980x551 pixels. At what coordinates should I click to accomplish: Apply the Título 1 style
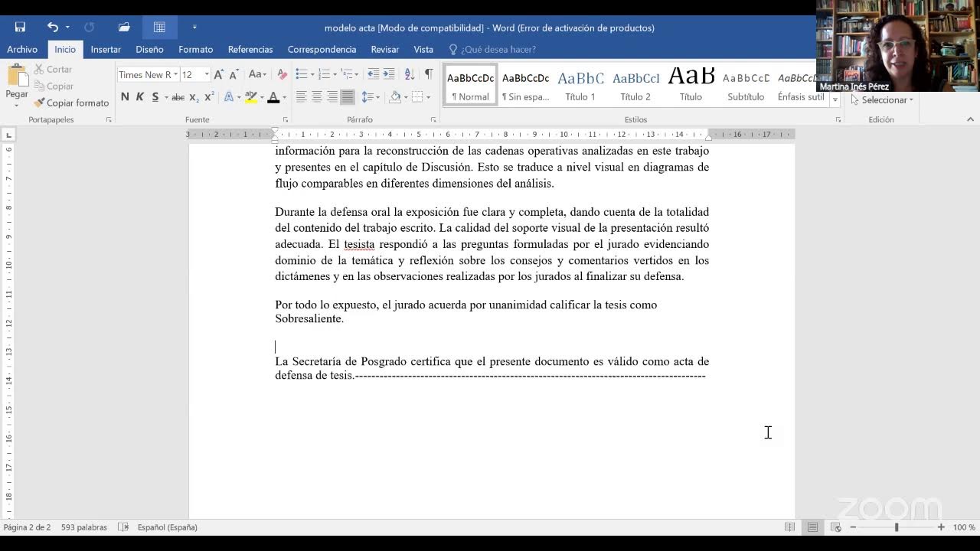(580, 85)
